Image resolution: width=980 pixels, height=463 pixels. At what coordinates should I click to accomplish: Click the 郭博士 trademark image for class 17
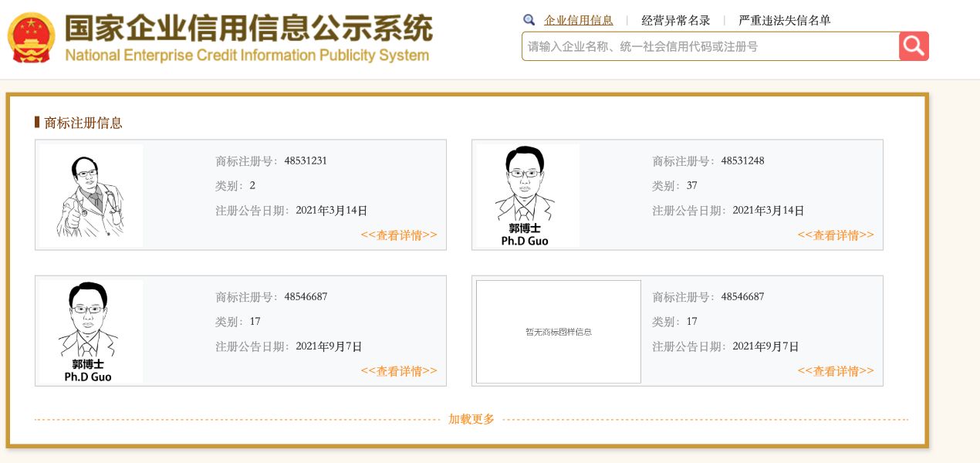(x=90, y=331)
